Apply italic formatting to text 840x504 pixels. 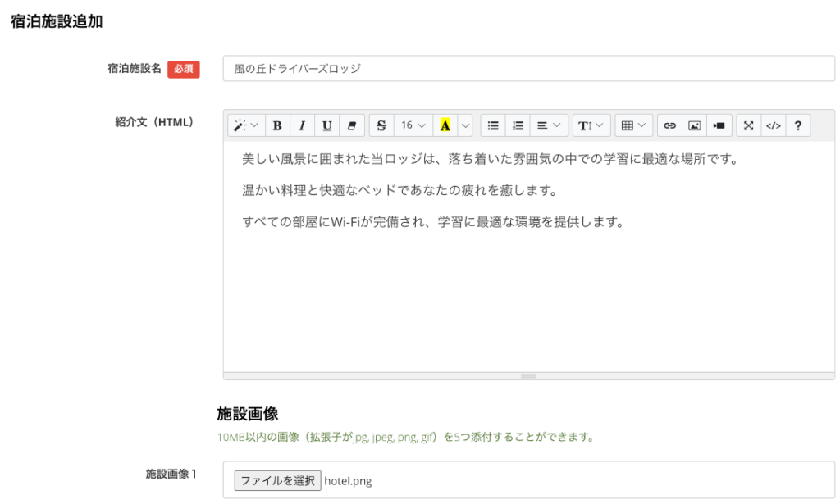pos(302,125)
